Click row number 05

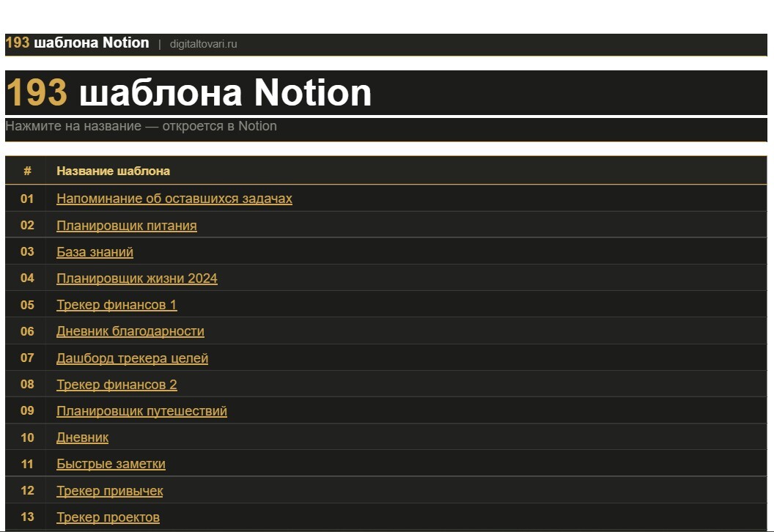click(x=27, y=305)
